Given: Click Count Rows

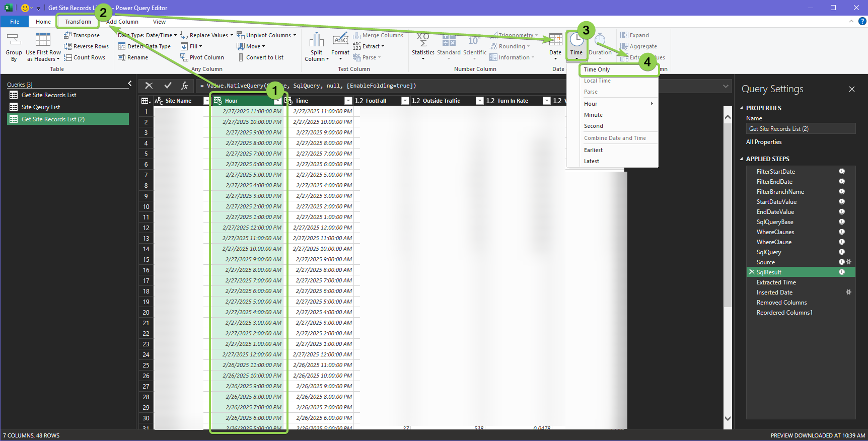Looking at the screenshot, I should 85,57.
